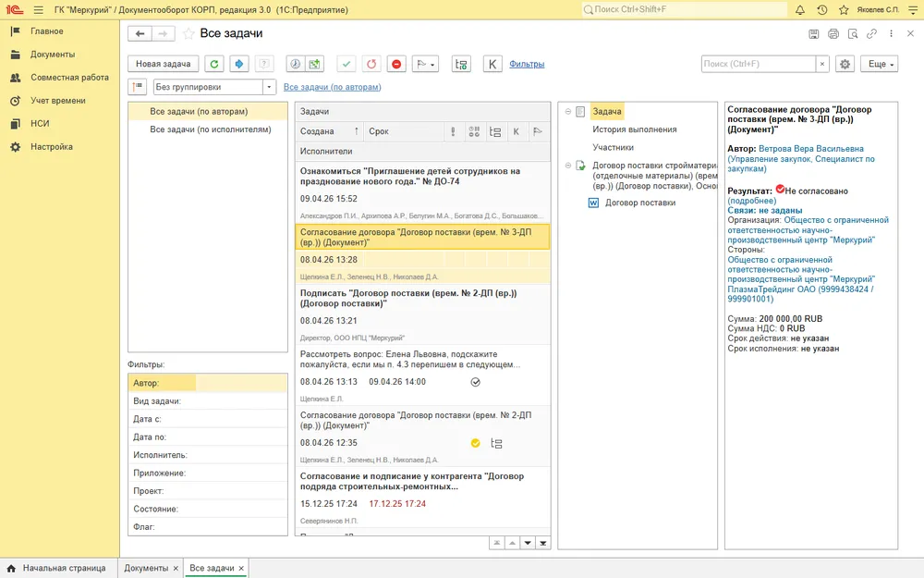Click the printer icon

pos(833,33)
